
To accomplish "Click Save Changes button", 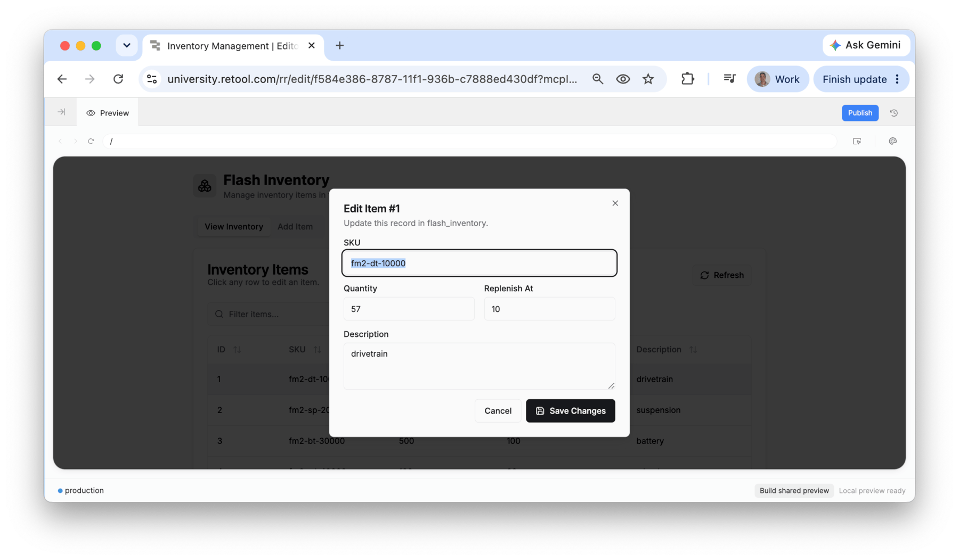I will [x=570, y=411].
